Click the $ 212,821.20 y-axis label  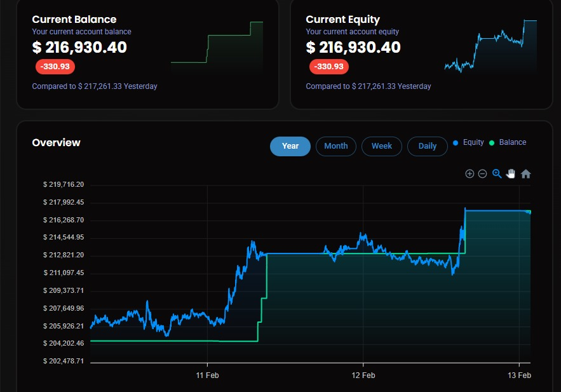64,255
